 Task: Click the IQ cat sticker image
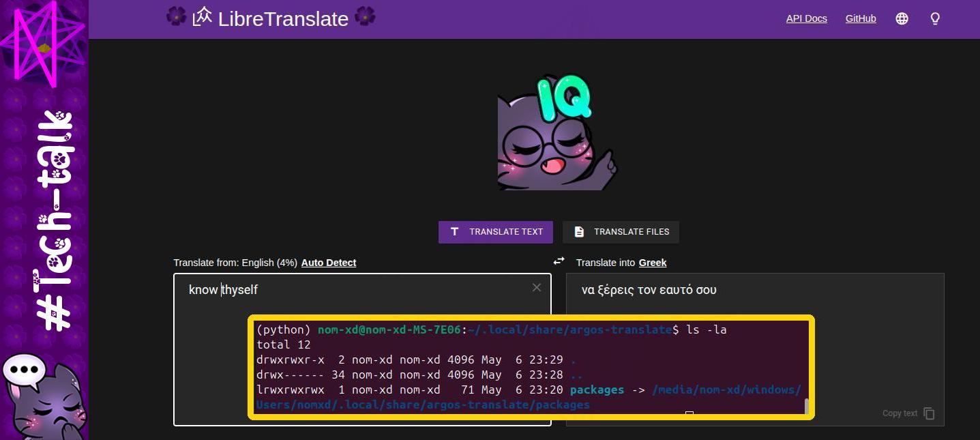pyautogui.click(x=556, y=132)
